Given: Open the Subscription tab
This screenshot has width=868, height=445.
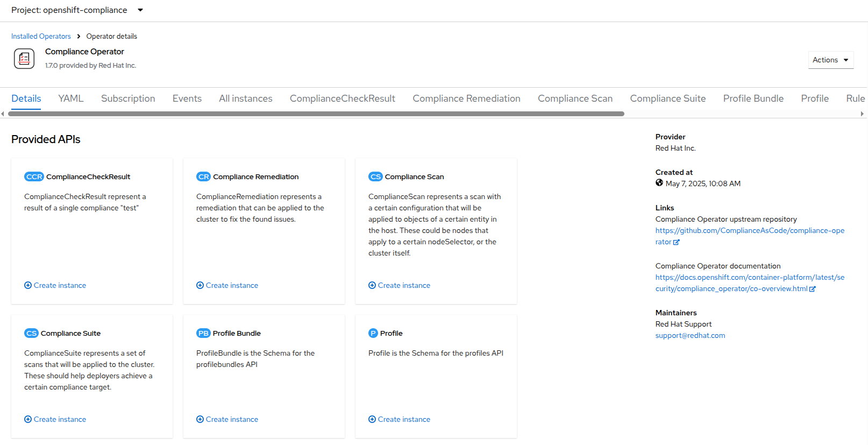Looking at the screenshot, I should tap(128, 98).
